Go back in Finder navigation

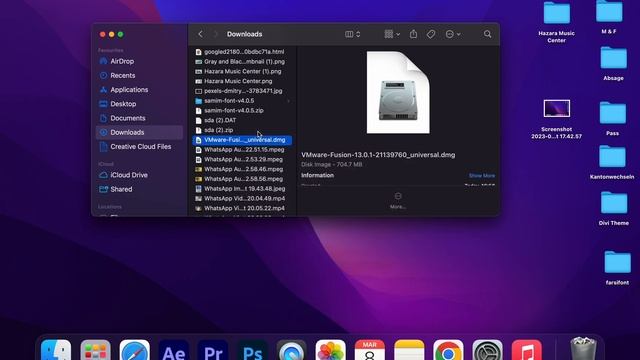(x=200, y=34)
